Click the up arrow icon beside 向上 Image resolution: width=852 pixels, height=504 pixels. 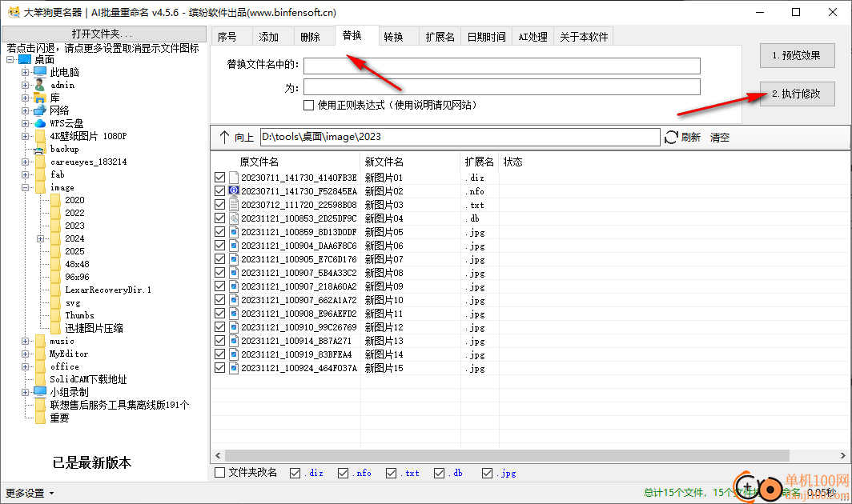(x=224, y=137)
